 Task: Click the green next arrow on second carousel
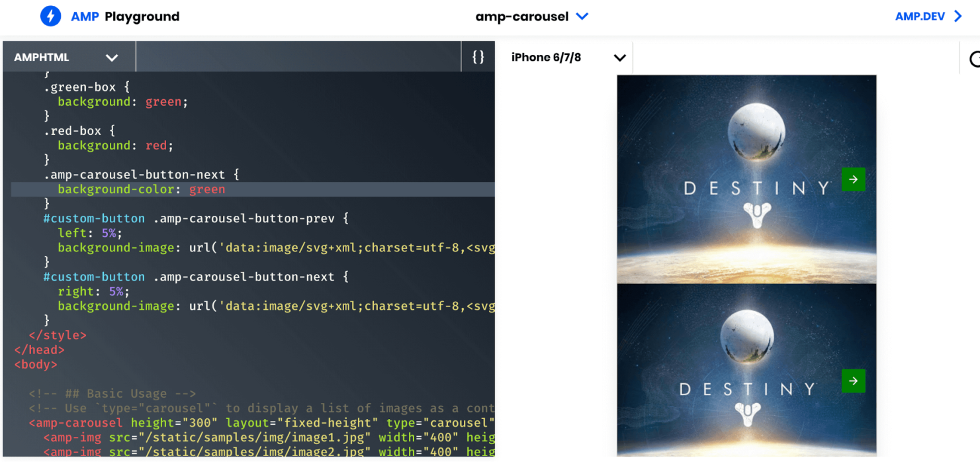pos(853,381)
